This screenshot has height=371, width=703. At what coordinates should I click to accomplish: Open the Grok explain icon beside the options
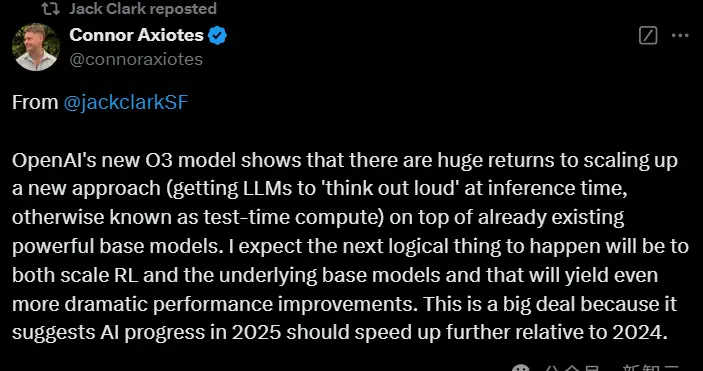[648, 35]
